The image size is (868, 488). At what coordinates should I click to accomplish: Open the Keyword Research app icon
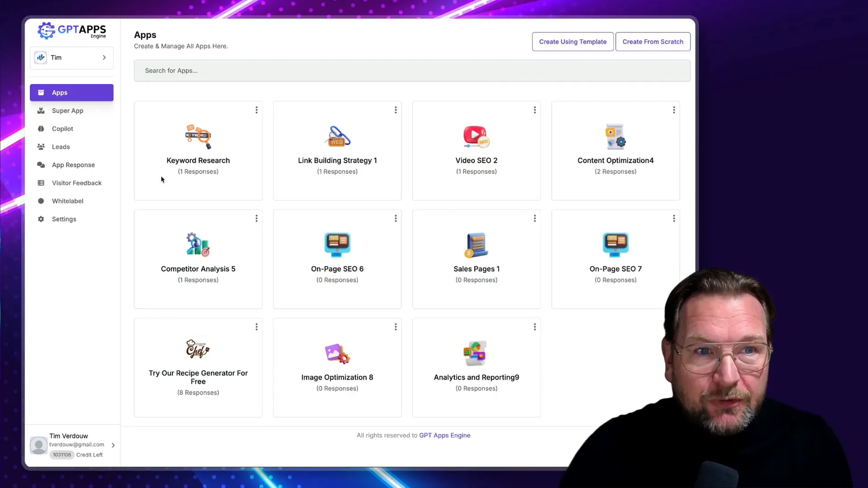[198, 137]
